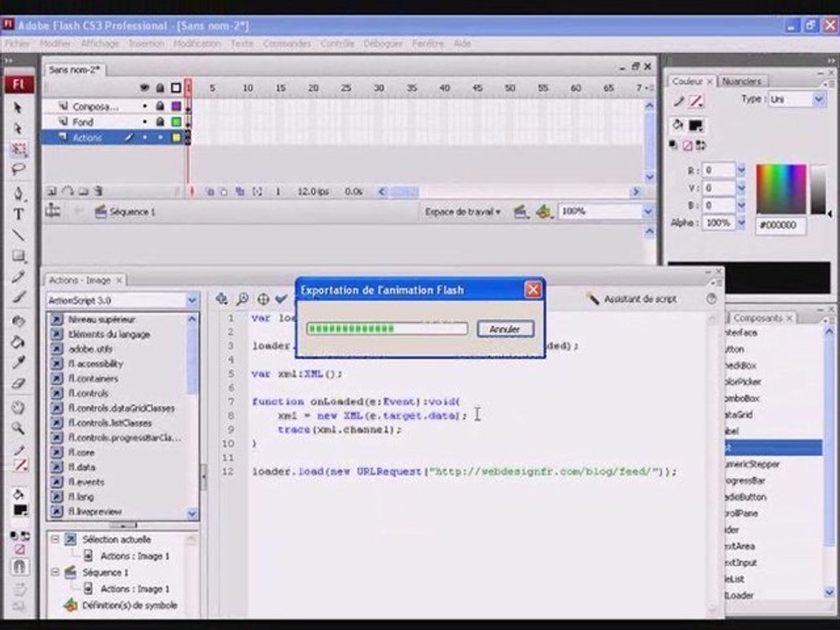The height and width of the screenshot is (630, 840).
Task: Select the Actions layer row
Action: pos(114,137)
